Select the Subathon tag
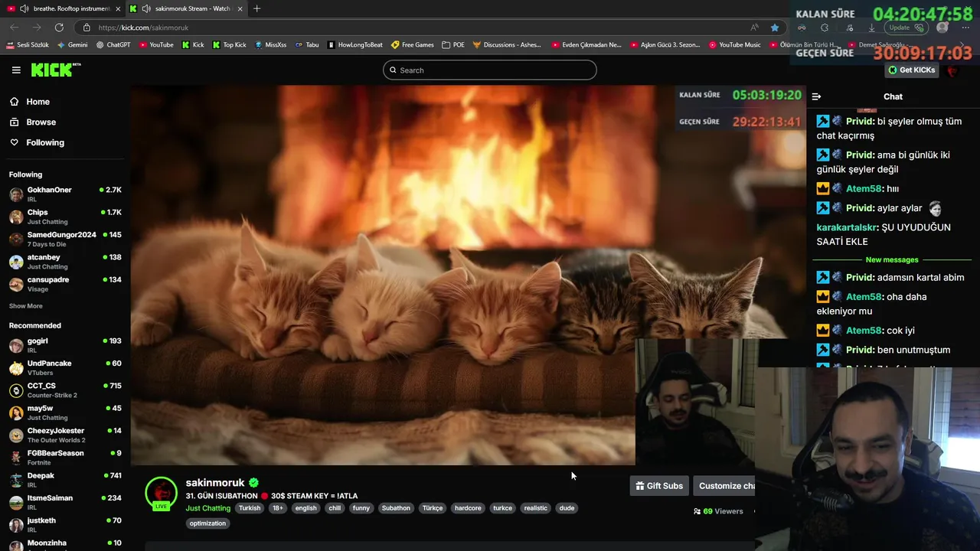This screenshot has width=980, height=551. (x=396, y=508)
